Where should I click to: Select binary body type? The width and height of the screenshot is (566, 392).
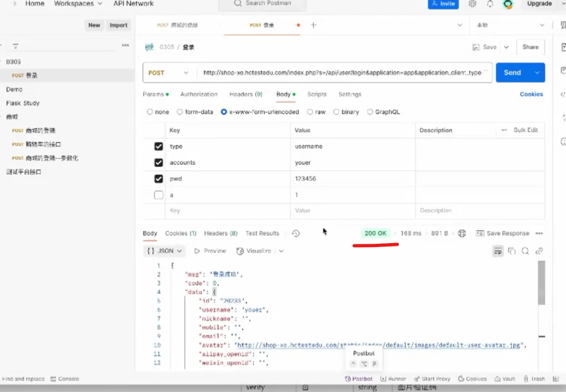(336, 112)
